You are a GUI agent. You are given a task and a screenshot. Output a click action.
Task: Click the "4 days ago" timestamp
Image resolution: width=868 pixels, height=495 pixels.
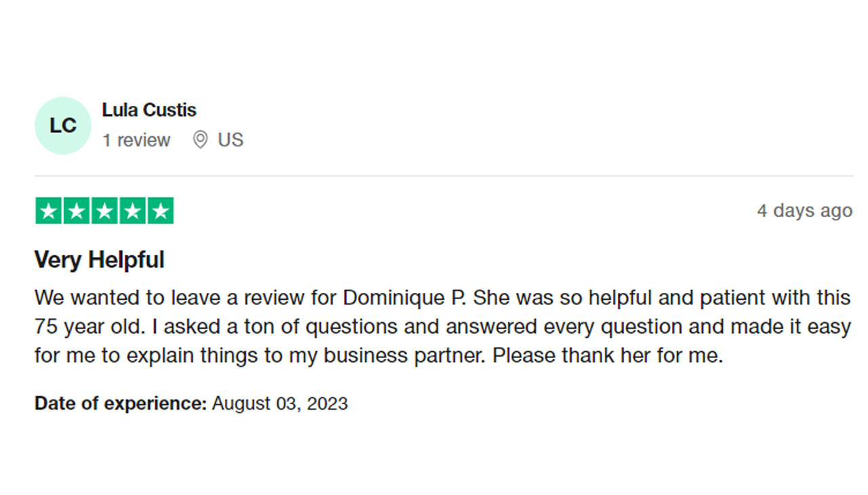pos(805,211)
